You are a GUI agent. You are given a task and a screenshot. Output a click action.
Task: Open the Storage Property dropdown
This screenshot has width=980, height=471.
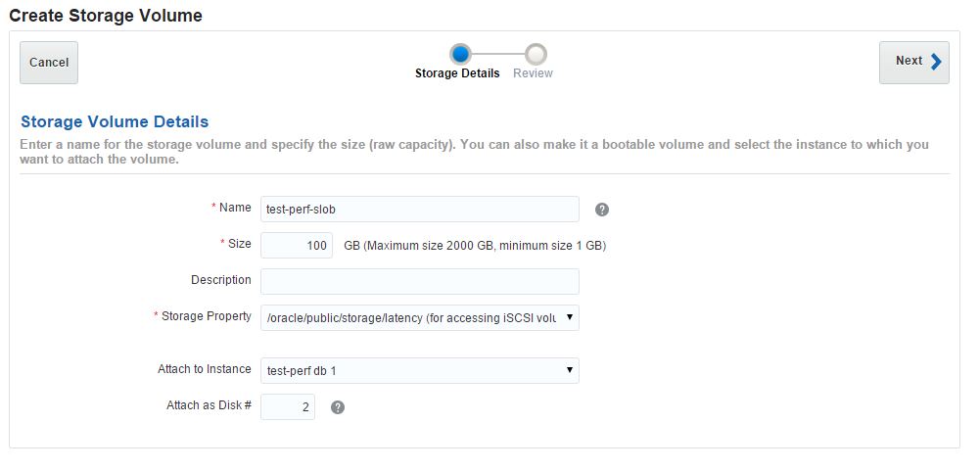(419, 318)
